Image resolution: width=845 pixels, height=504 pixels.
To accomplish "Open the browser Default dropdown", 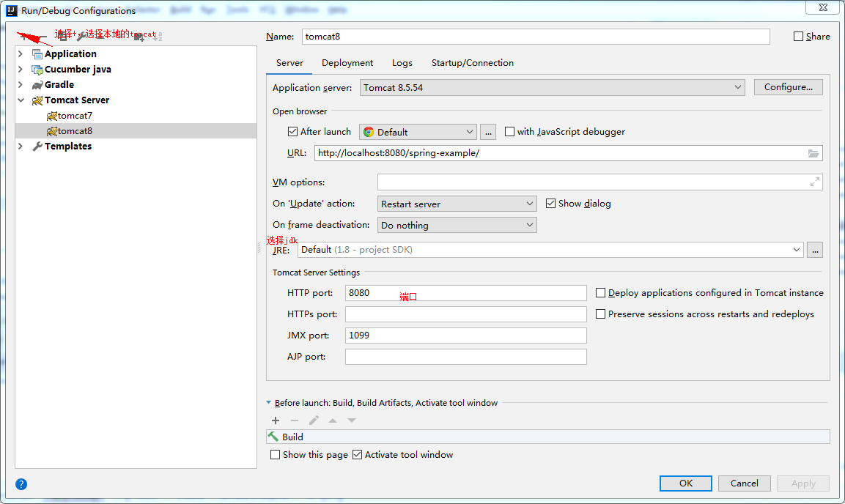I will 418,132.
